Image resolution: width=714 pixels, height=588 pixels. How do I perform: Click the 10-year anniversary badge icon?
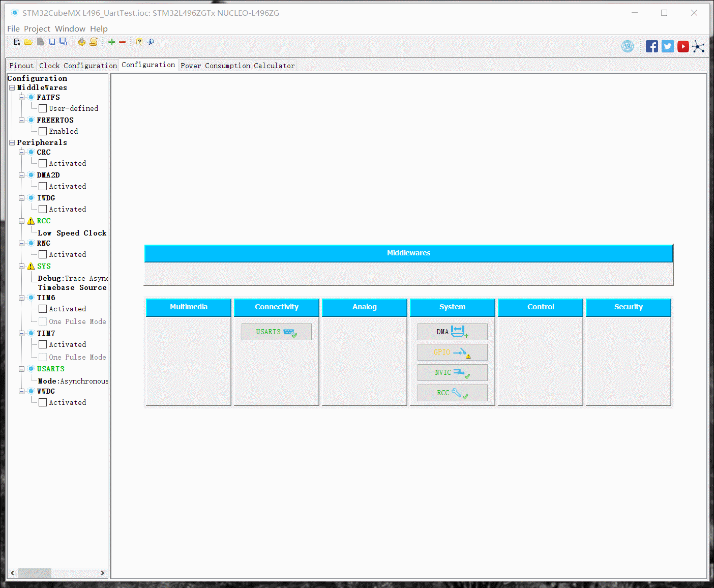tap(628, 47)
